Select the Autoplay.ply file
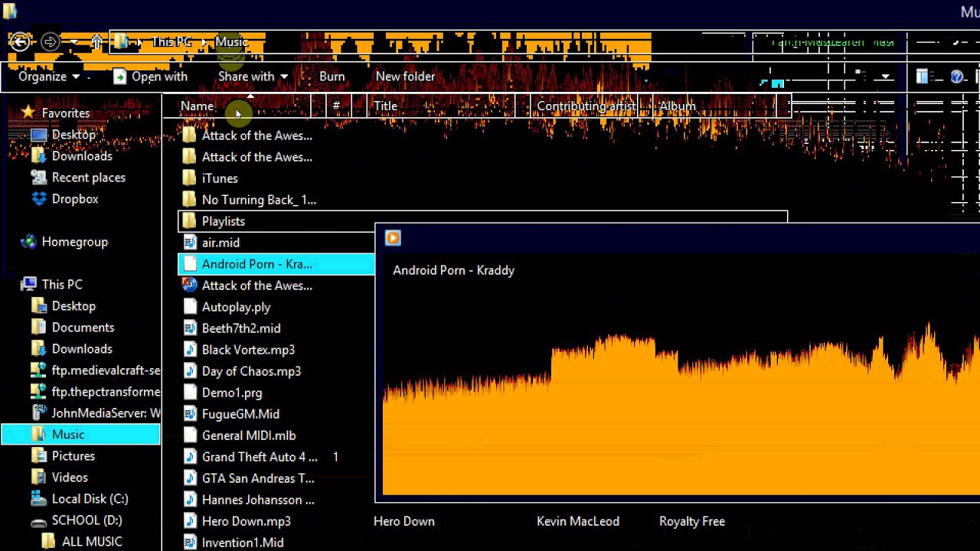This screenshot has height=551, width=980. pos(236,307)
